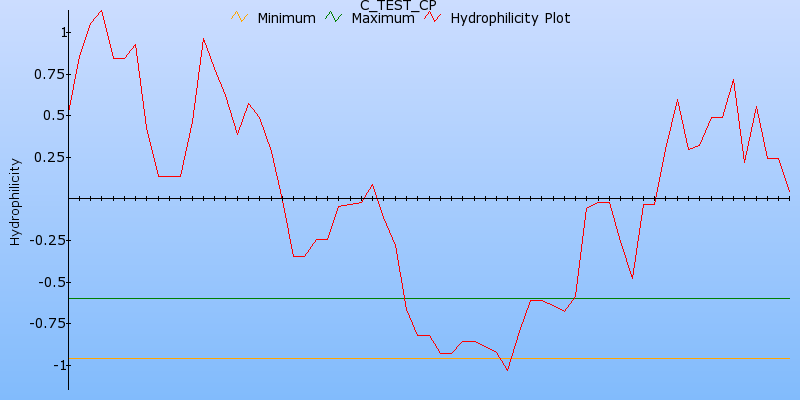Click the orange Minimum threshold line
Image resolution: width=800 pixels, height=400 pixels.
pyautogui.click(x=429, y=359)
